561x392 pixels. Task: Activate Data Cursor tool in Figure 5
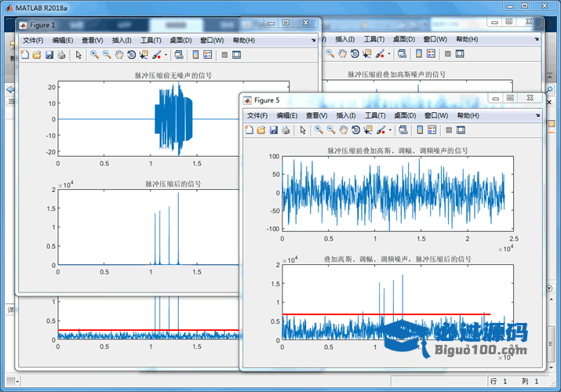tap(368, 130)
